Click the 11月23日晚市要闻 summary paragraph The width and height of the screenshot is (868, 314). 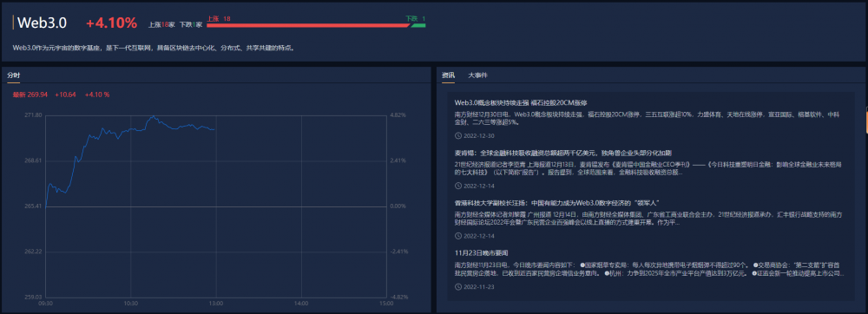tap(649, 269)
